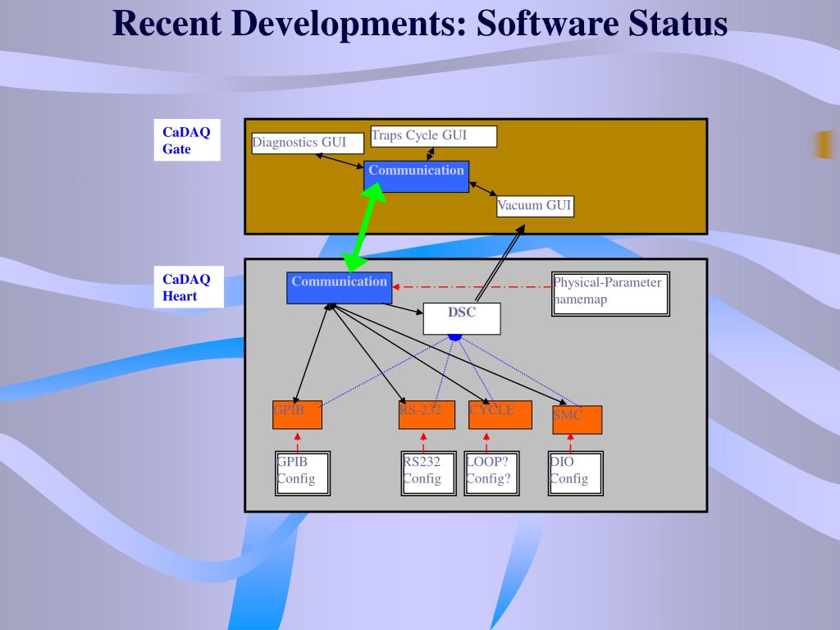
Task: Select the thick green double-headed arrow
Action: coord(364,227)
